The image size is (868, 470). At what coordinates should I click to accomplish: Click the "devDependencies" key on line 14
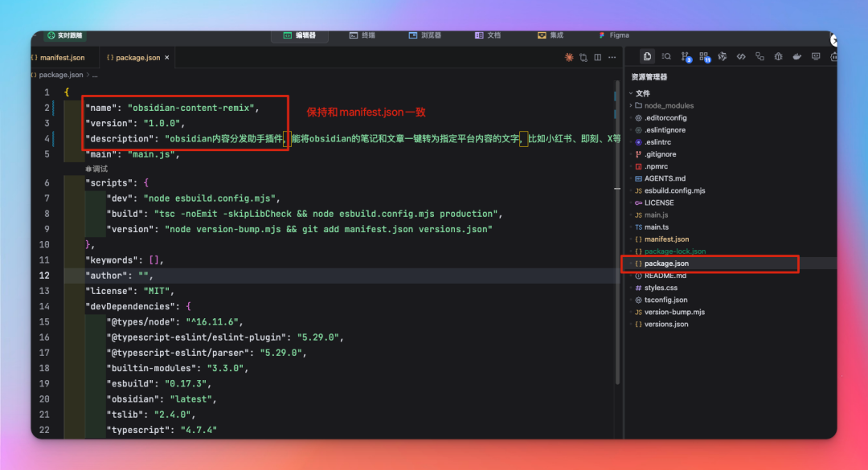pos(130,307)
